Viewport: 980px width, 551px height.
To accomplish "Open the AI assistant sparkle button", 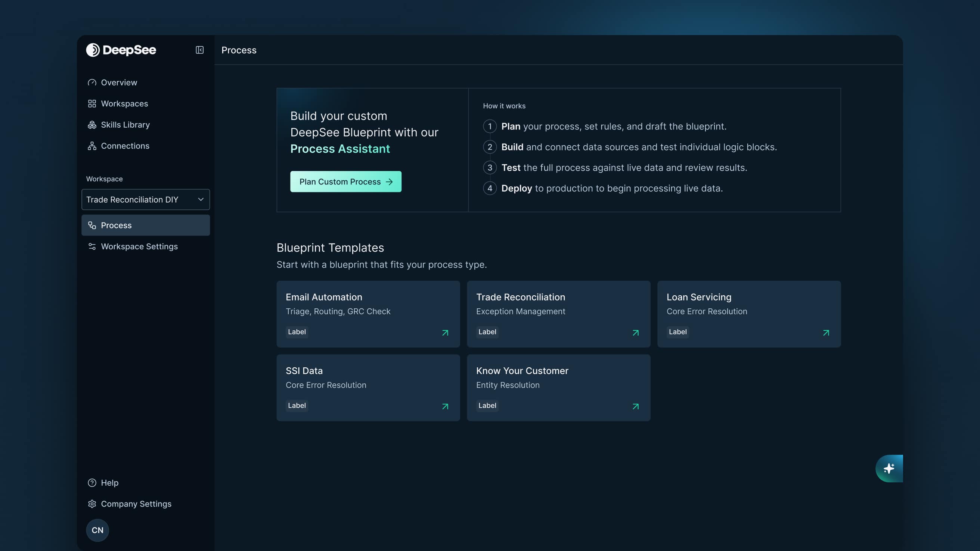I will click(x=889, y=468).
